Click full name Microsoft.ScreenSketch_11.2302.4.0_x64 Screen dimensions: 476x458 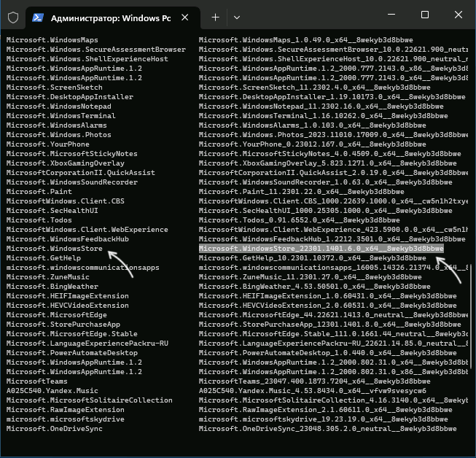[314, 88]
